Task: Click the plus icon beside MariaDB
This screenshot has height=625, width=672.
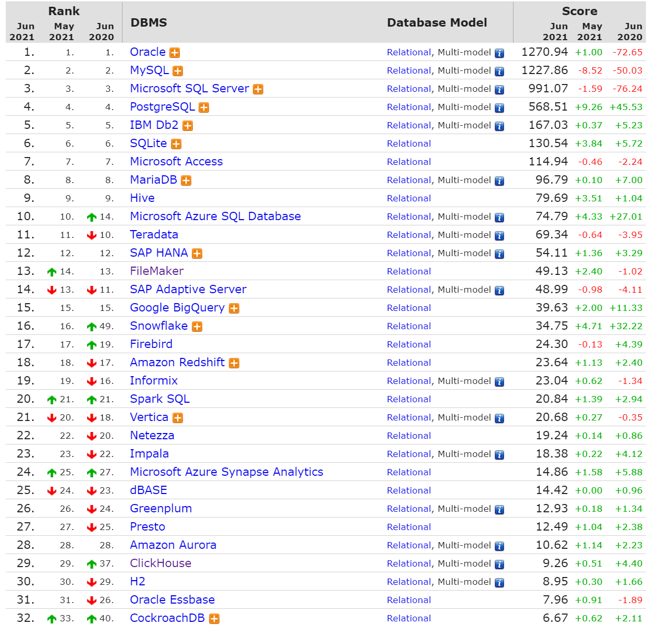Action: (186, 181)
